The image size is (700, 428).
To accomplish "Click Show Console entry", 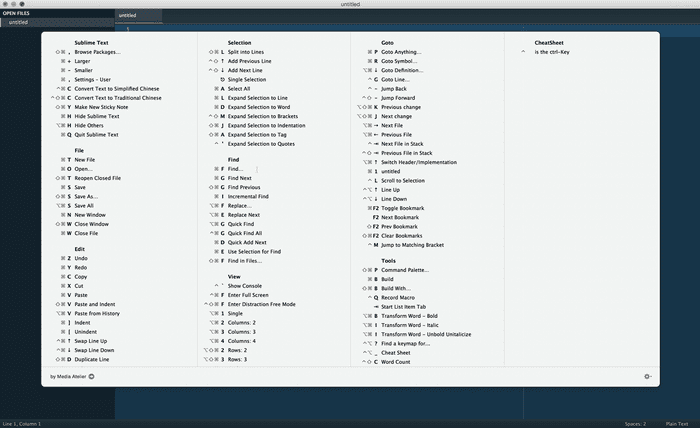I will (245, 286).
